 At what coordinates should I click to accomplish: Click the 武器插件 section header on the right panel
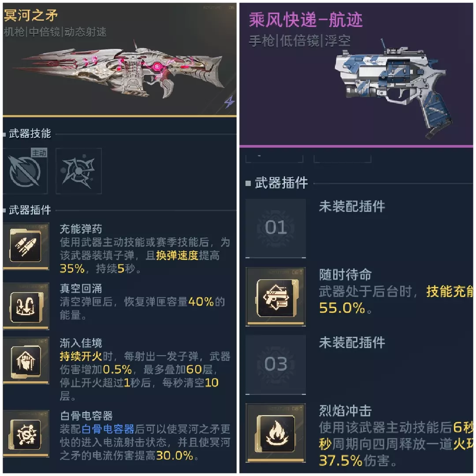click(x=281, y=183)
